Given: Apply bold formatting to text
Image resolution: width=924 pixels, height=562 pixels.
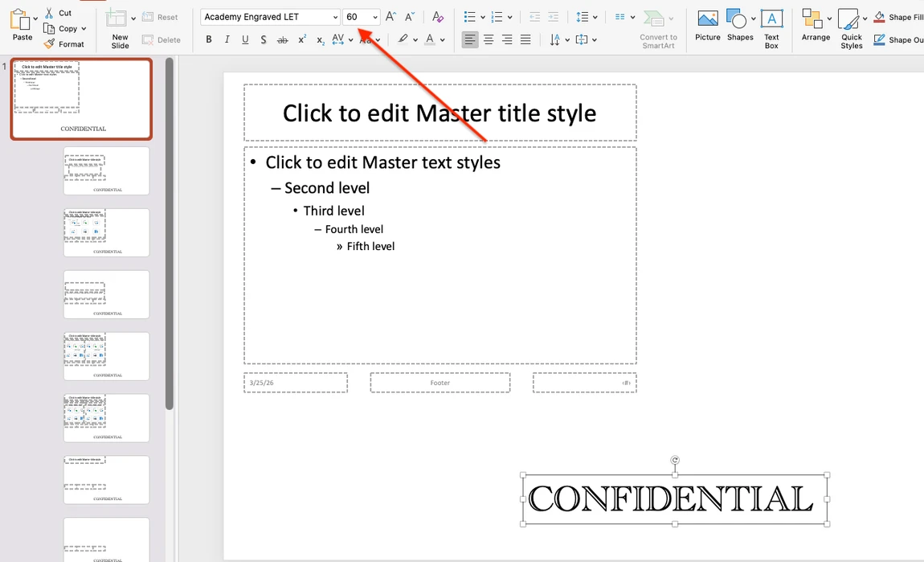Looking at the screenshot, I should click(208, 39).
